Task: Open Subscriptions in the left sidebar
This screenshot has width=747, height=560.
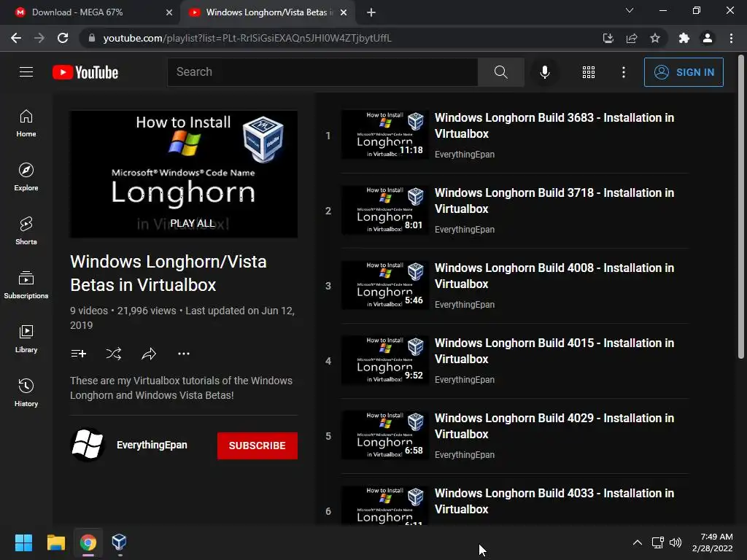Action: 26,285
